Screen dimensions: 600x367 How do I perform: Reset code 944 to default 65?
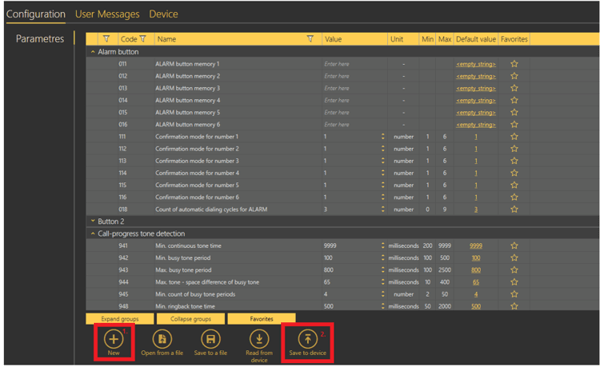pyautogui.click(x=476, y=282)
